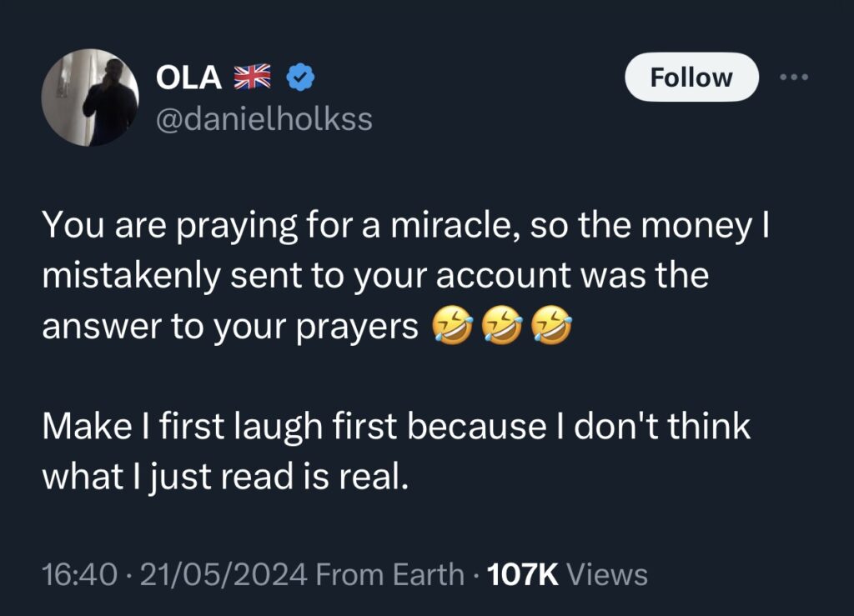Image resolution: width=854 pixels, height=616 pixels.
Task: Click the middle rolling-laughing emoji
Action: (503, 328)
